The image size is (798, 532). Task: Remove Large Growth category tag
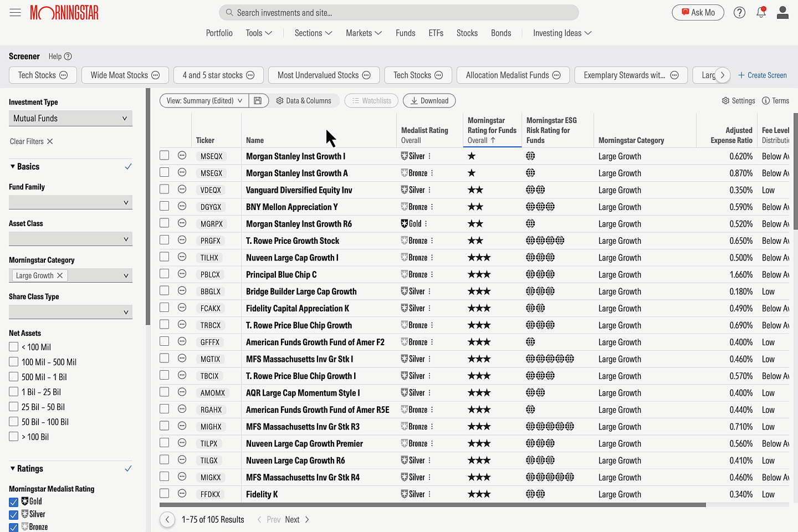tap(60, 275)
